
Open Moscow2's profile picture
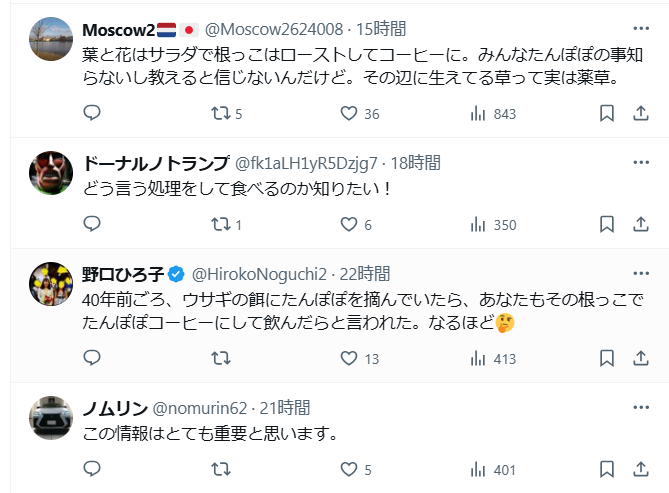point(49,38)
